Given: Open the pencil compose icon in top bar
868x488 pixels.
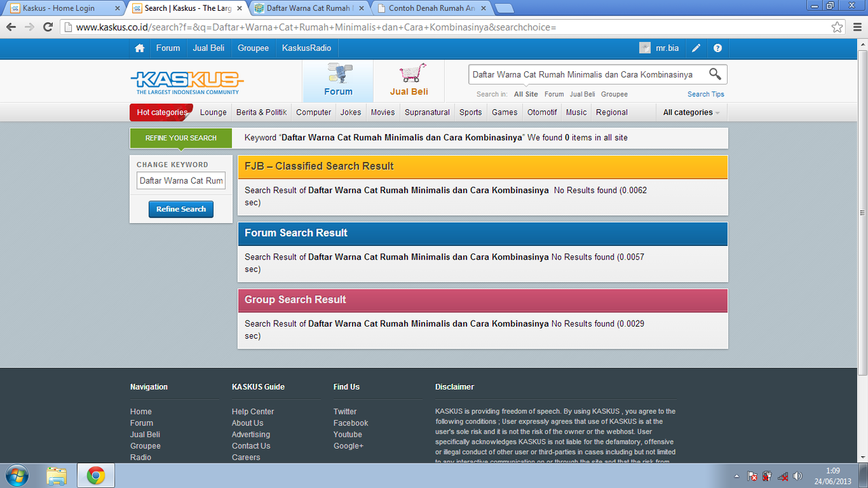Looking at the screenshot, I should [696, 48].
